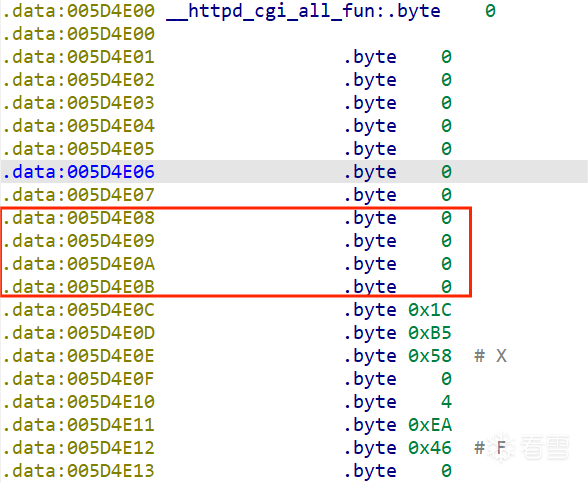Click address .data:005D4E0B
The width and height of the screenshot is (588, 483).
[x=79, y=287]
